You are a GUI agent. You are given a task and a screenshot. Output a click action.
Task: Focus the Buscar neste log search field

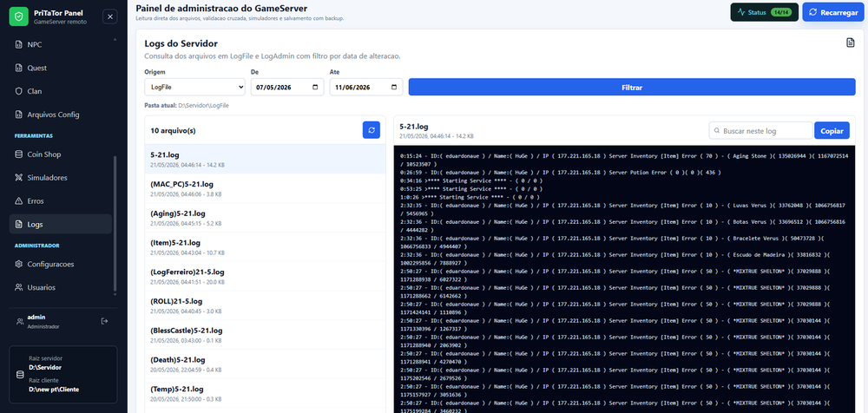[x=760, y=131]
